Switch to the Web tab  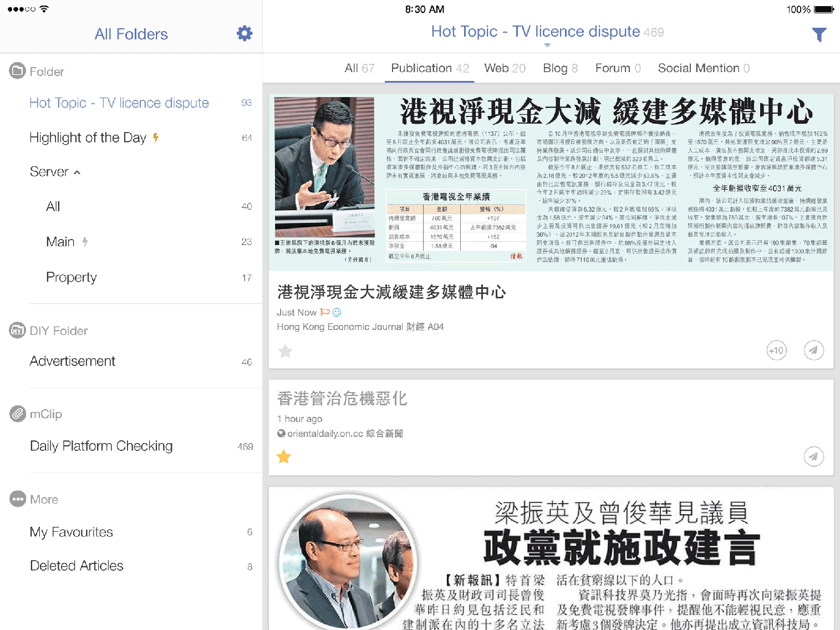point(505,68)
